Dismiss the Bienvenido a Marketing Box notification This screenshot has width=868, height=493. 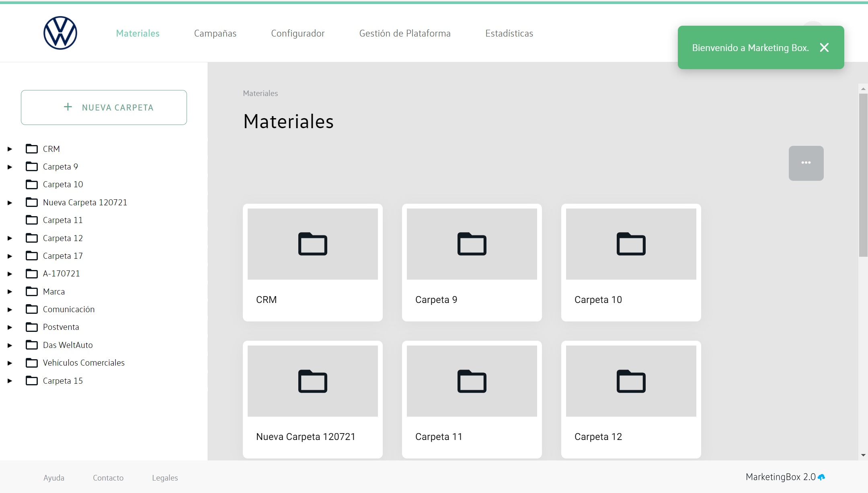point(824,48)
